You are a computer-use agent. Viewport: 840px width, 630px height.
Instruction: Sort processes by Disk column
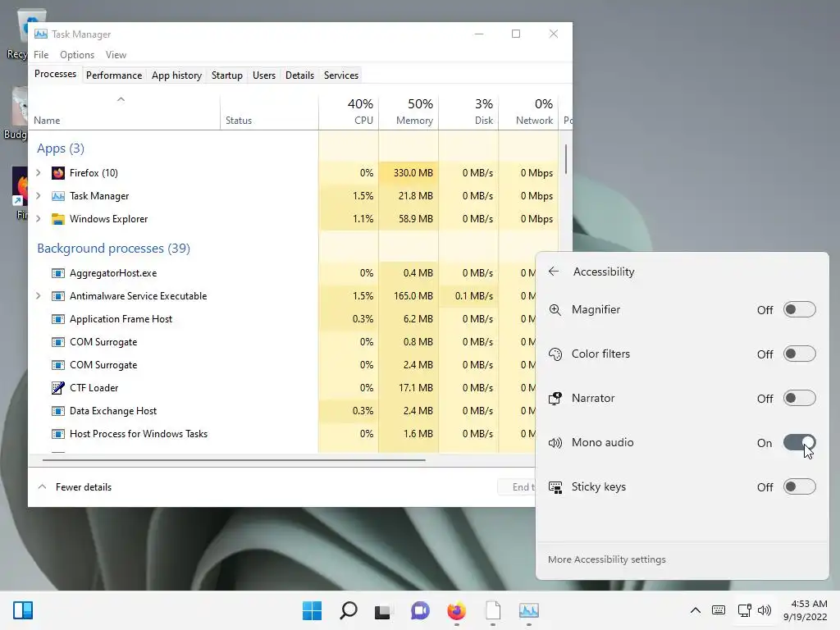[x=468, y=112]
